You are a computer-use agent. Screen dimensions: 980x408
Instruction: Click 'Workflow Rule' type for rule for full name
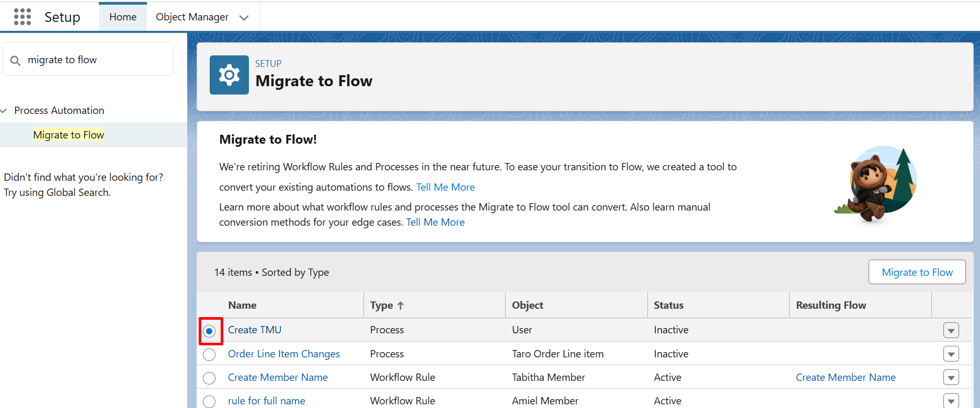(402, 401)
